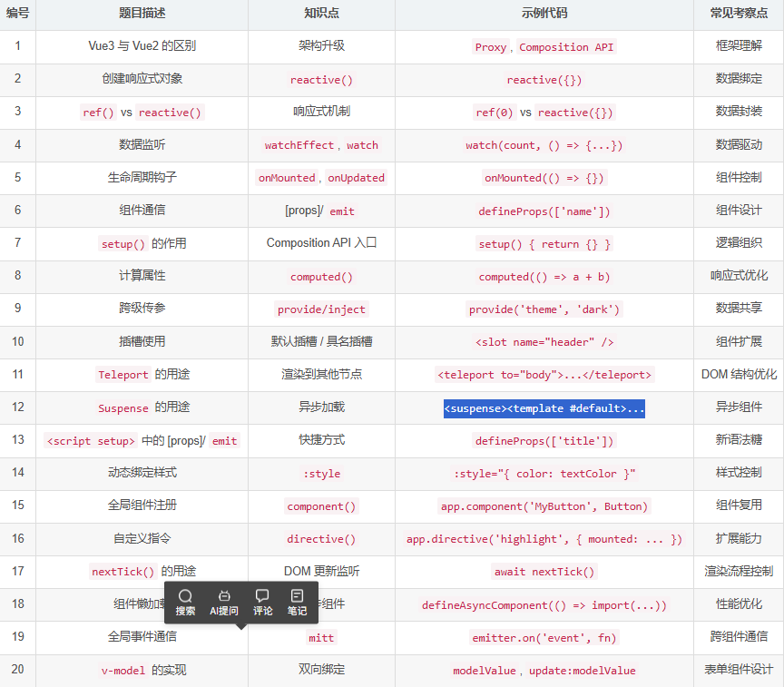
Task: Click 'Suspense' tag in row 12
Action: [x=123, y=408]
